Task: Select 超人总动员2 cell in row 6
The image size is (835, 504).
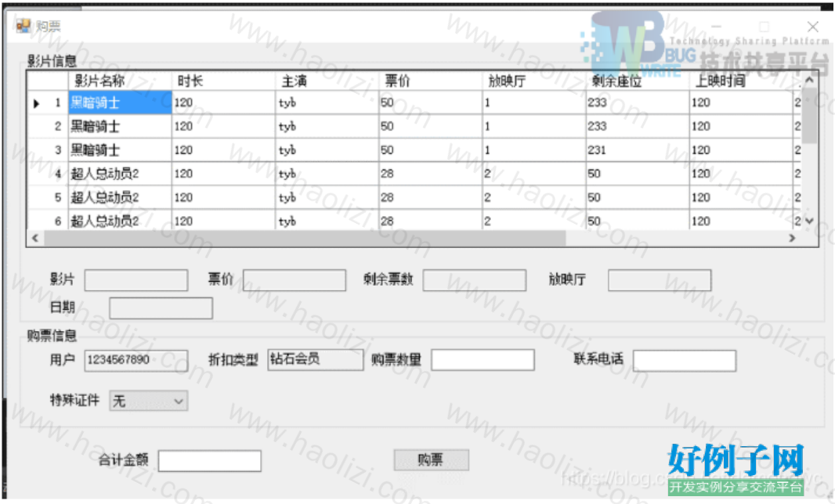Action: coord(120,221)
